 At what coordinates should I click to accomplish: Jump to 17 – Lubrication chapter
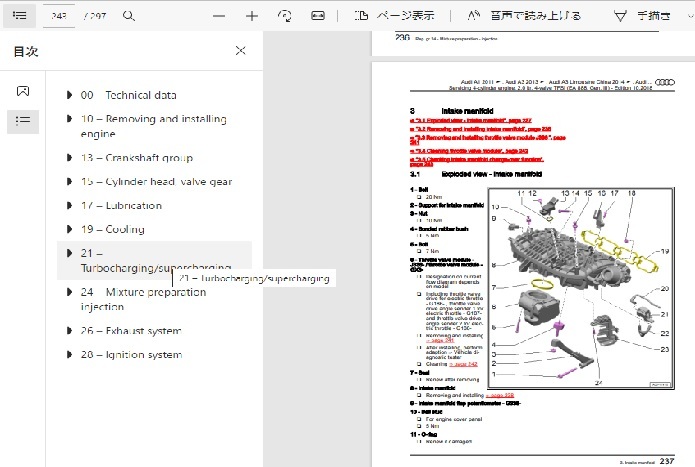[x=121, y=206]
